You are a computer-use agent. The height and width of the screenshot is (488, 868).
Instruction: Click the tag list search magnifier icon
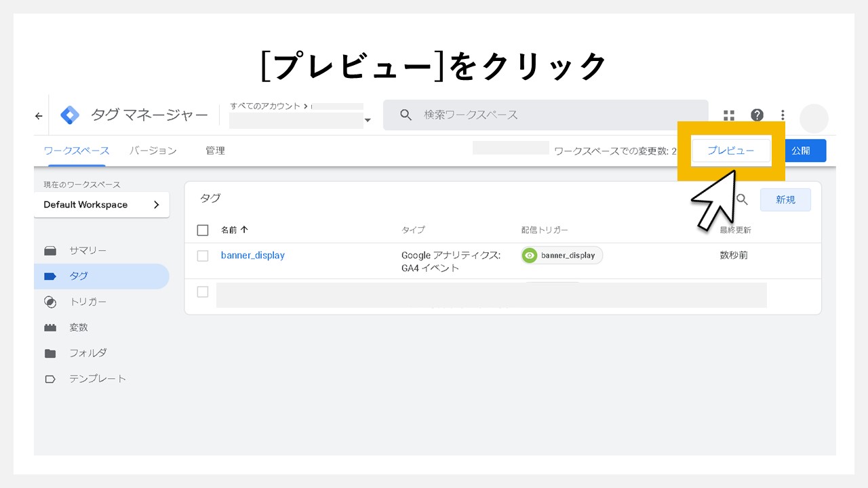[743, 199]
